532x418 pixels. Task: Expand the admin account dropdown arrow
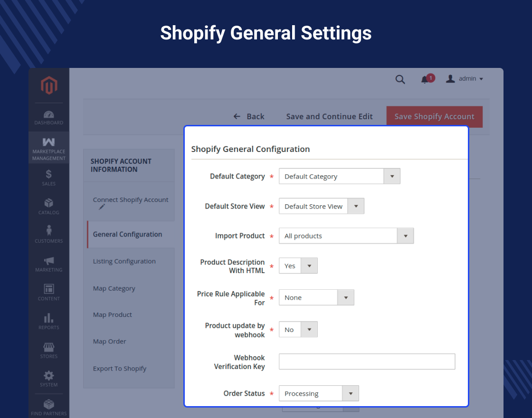481,79
